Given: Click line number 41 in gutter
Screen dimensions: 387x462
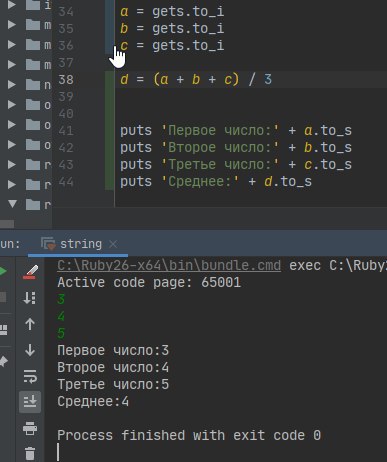Looking at the screenshot, I should [66, 130].
